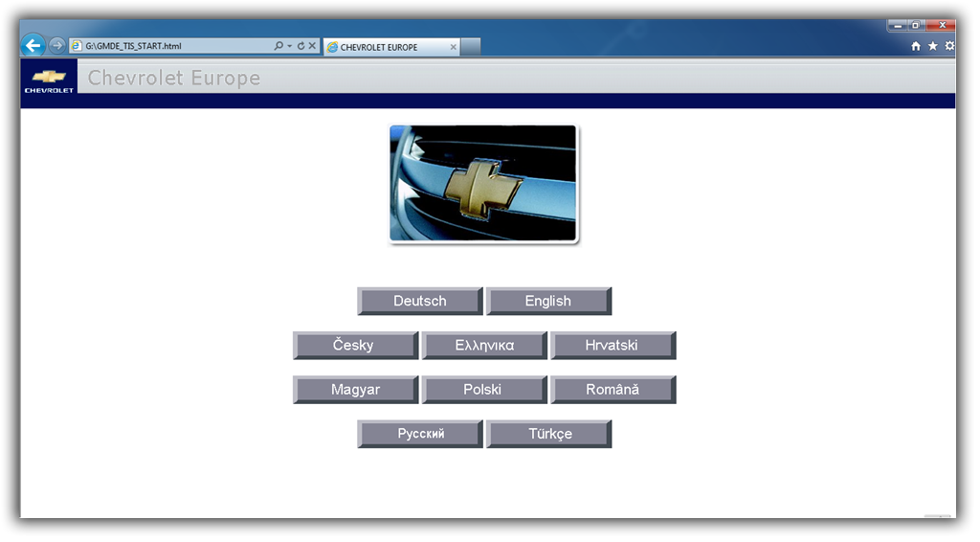The image size is (980, 542).
Task: Click the browser forward arrow button
Action: 56,45
